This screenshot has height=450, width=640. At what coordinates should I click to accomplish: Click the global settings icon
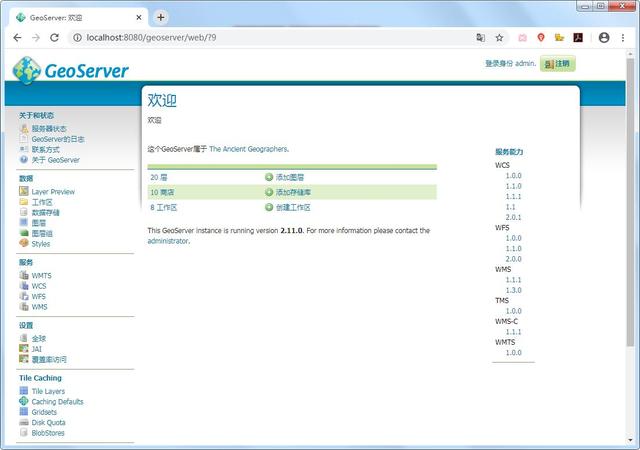point(24,338)
